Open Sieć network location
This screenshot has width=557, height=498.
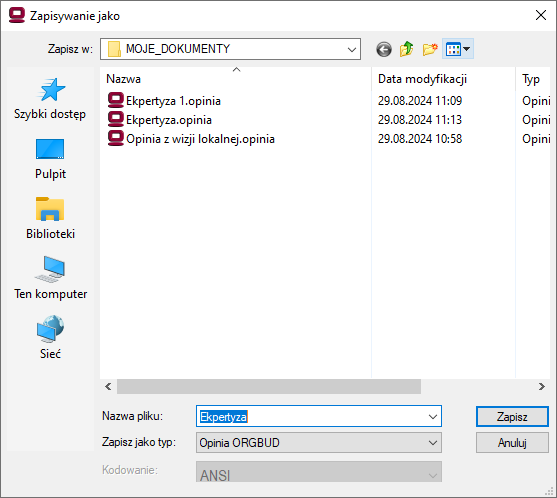[x=50, y=338]
